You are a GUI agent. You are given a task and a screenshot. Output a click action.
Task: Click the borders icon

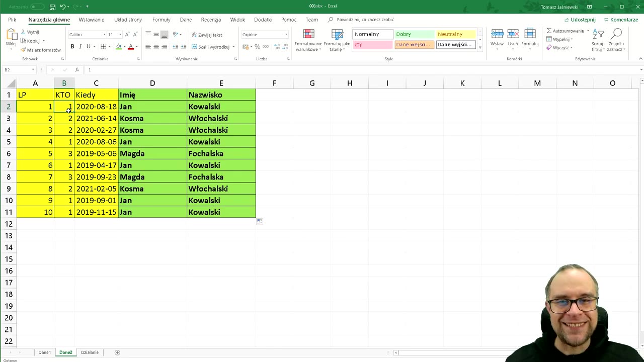coord(103,46)
